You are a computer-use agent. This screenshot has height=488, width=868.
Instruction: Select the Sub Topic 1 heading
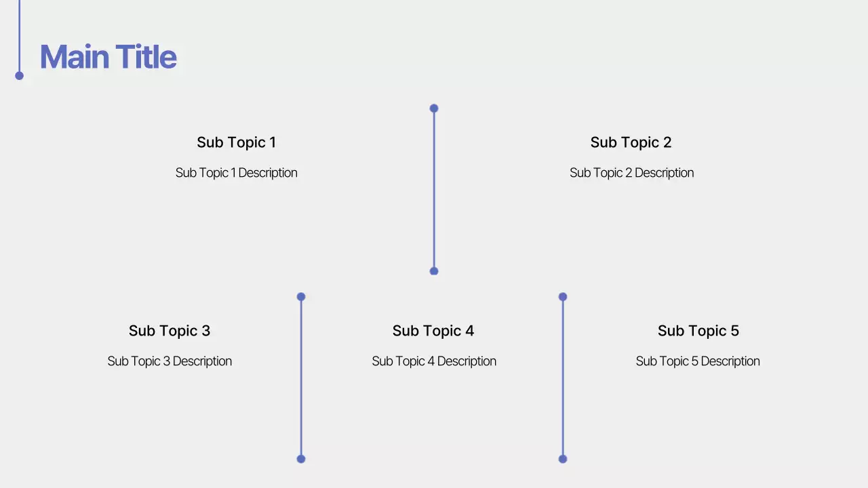pos(236,142)
